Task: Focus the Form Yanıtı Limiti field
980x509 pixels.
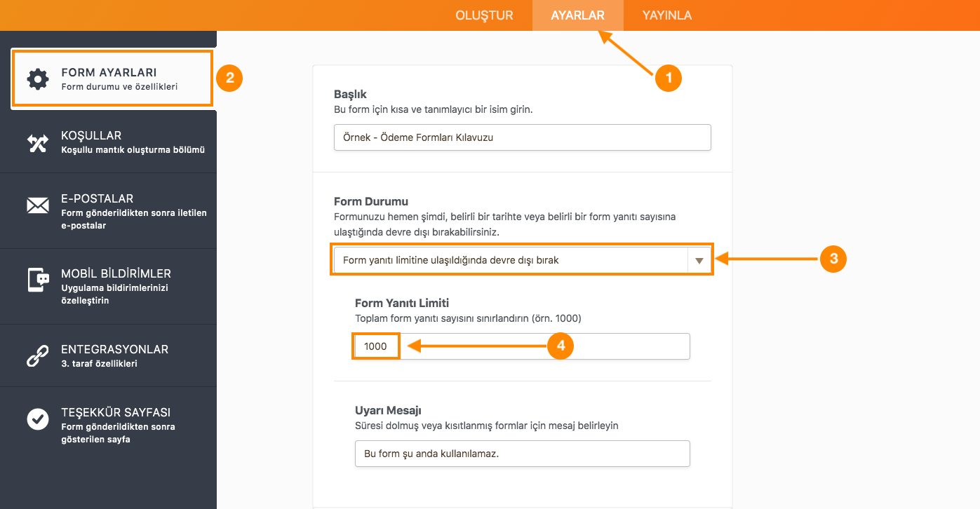Action: click(x=522, y=346)
